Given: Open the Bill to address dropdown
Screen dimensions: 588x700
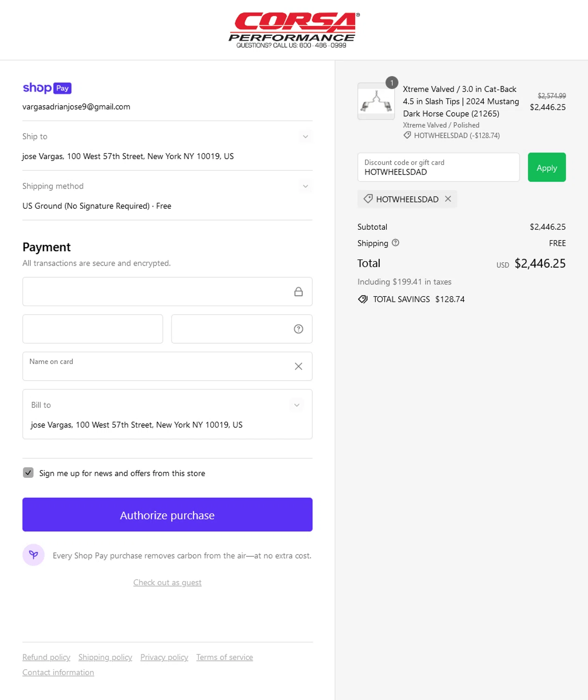Looking at the screenshot, I should [x=296, y=405].
